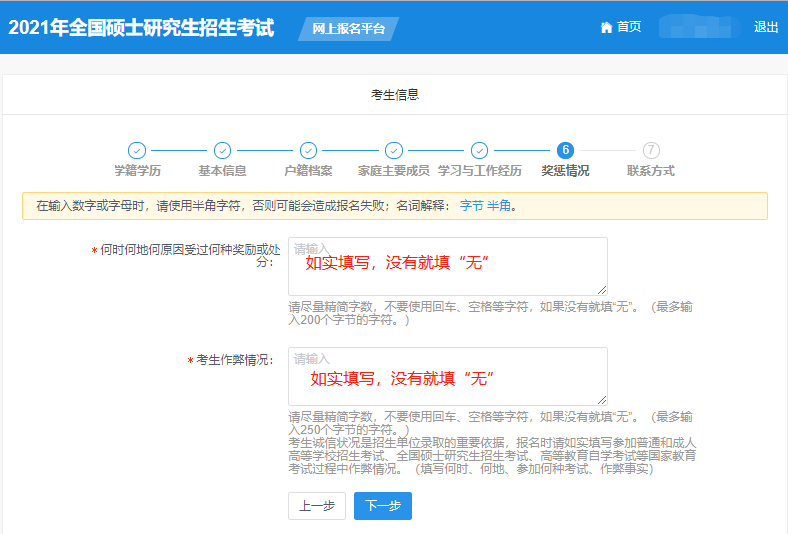This screenshot has width=788, height=534.
Task: Open the 学习与工作经历 step checkmark circle
Action: click(x=479, y=150)
